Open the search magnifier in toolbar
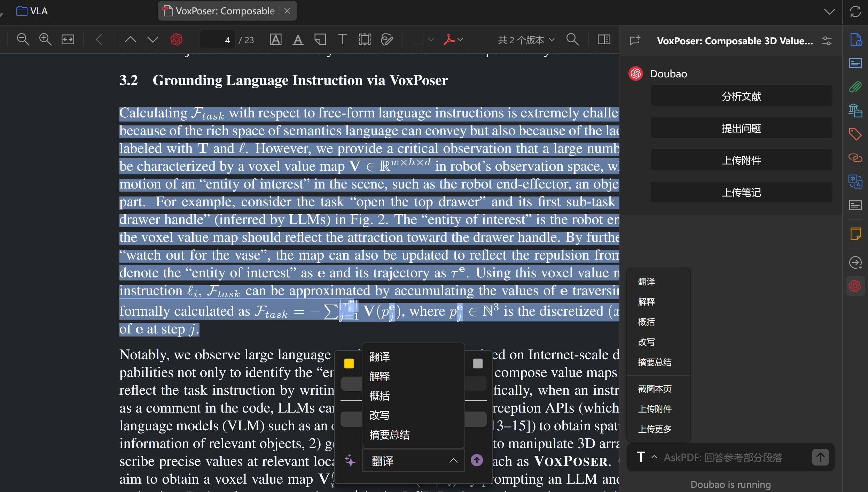 pyautogui.click(x=572, y=39)
